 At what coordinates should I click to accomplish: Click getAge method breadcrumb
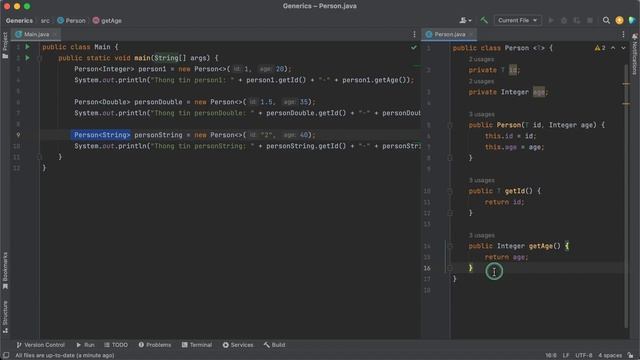point(107,20)
